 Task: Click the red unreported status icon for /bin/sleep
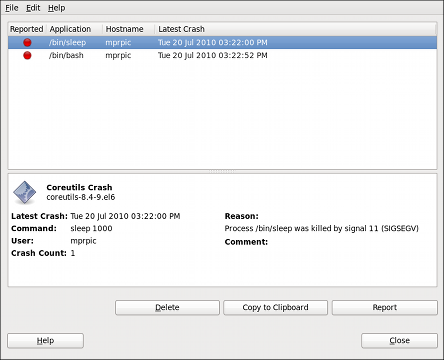(x=27, y=42)
